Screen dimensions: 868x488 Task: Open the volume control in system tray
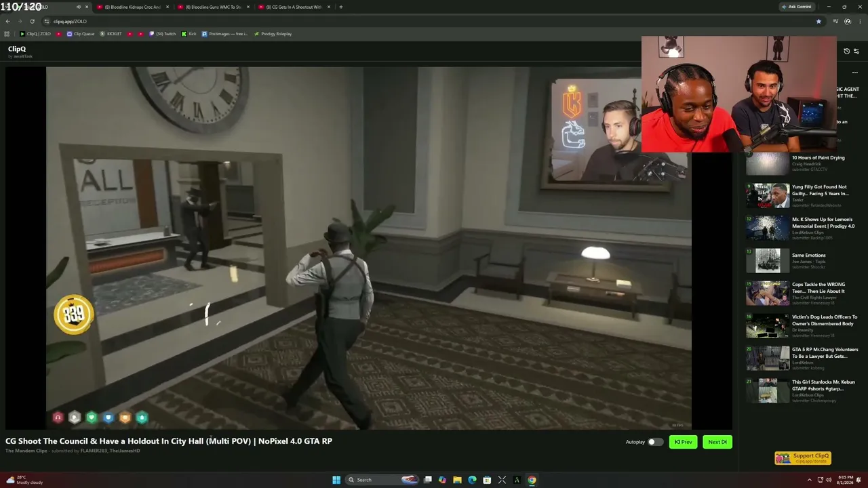click(x=829, y=480)
